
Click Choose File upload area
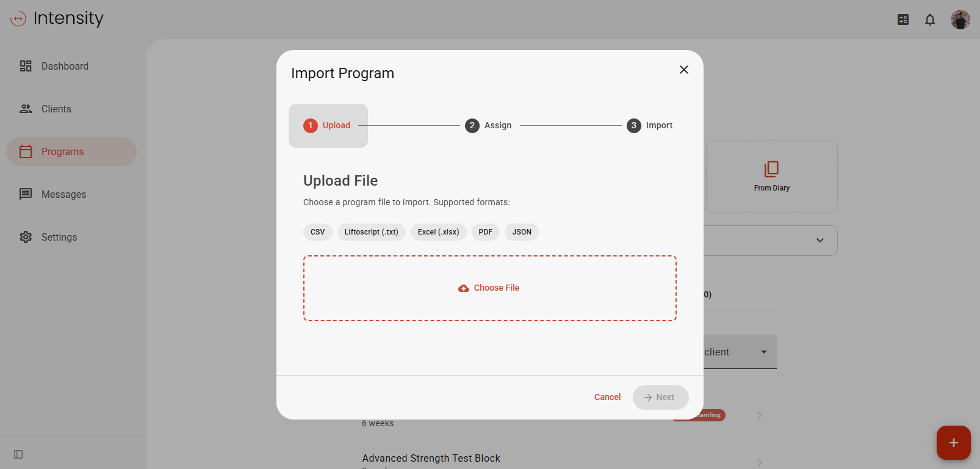coord(489,288)
